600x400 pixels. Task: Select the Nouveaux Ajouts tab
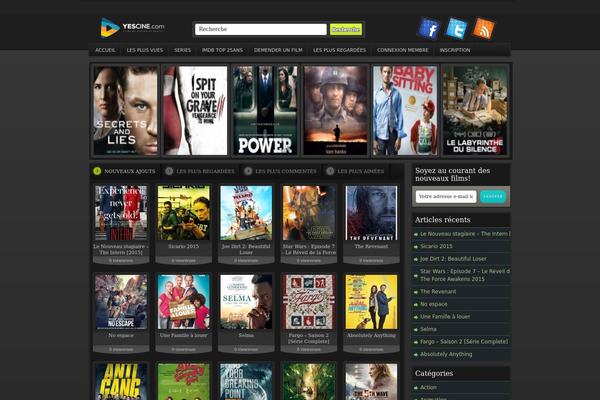pos(125,171)
